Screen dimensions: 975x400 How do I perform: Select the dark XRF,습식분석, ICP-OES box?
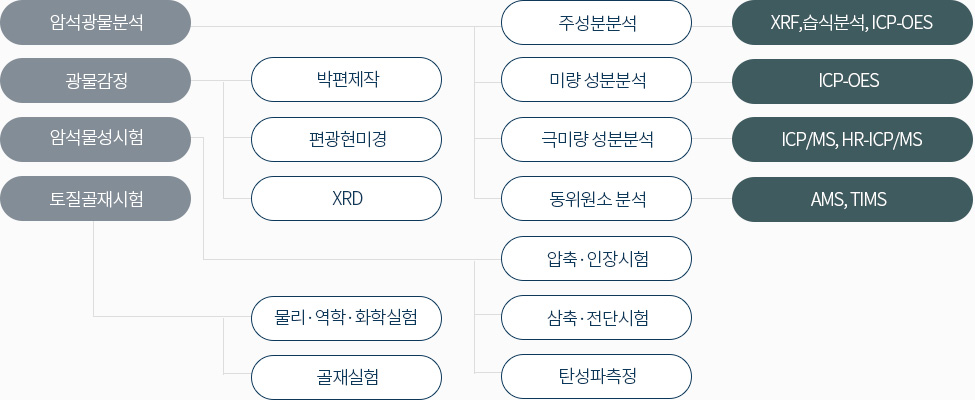[853, 22]
